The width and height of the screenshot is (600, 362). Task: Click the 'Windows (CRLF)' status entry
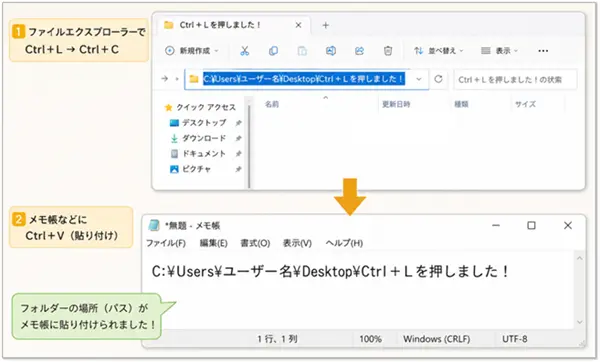click(x=437, y=339)
